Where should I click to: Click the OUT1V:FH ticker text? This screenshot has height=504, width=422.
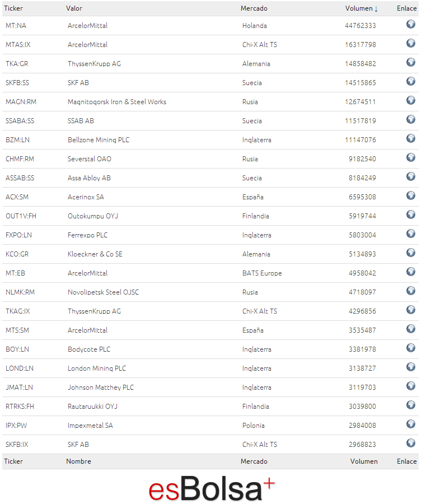pos(21,216)
